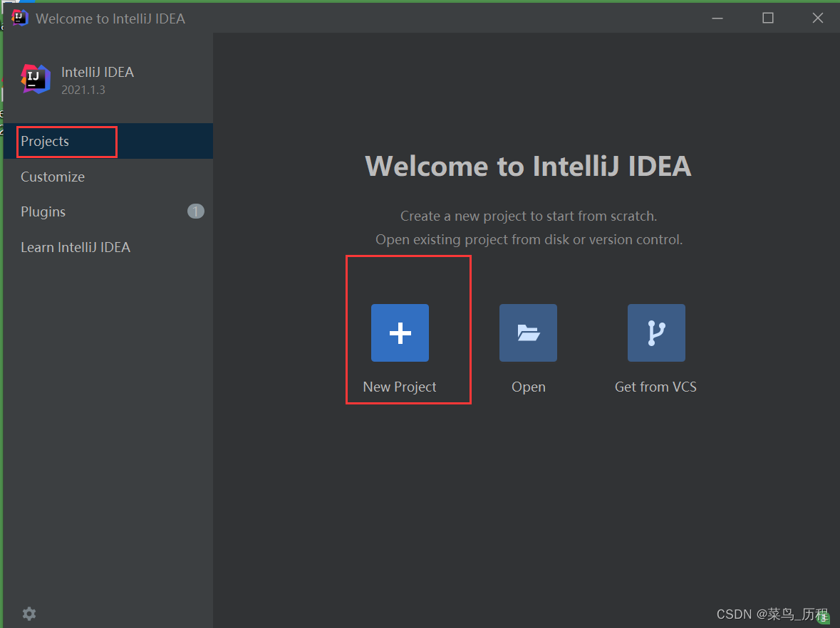Click the Get from VCS label
The height and width of the screenshot is (628, 840).
[x=655, y=387]
